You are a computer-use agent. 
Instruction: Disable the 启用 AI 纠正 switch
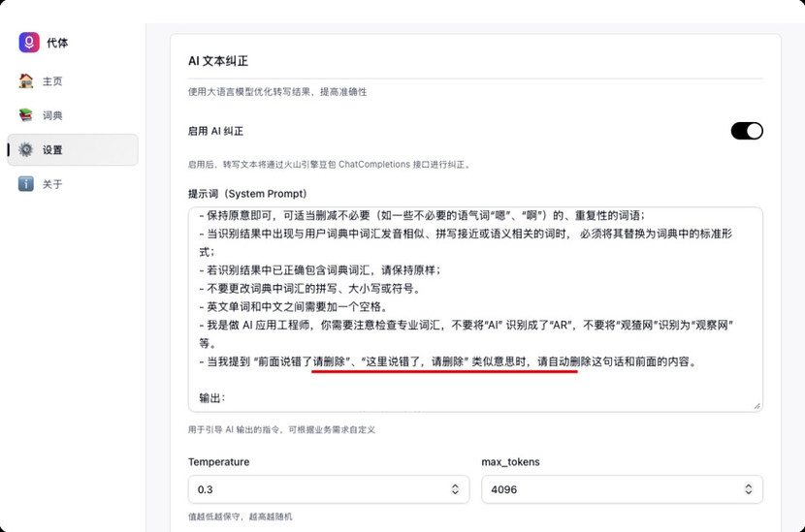[x=746, y=131]
